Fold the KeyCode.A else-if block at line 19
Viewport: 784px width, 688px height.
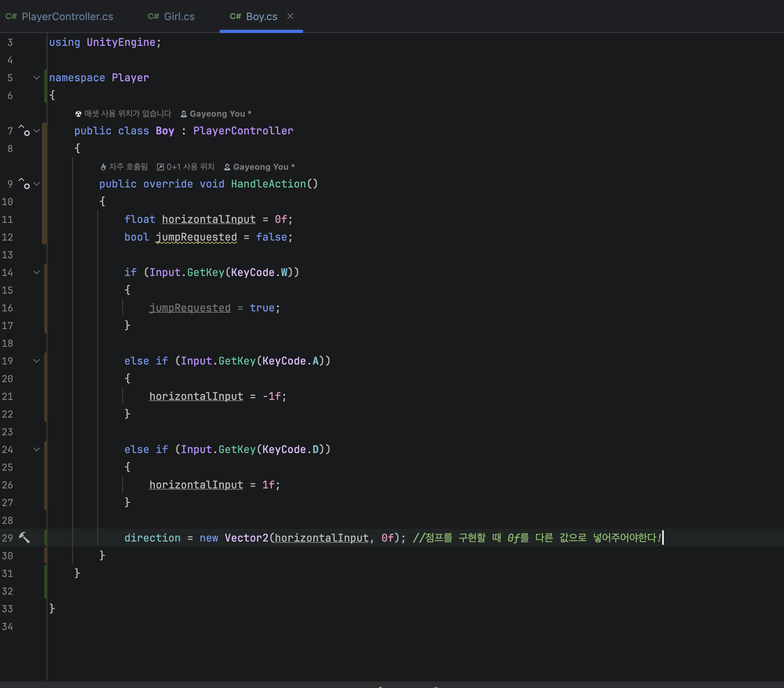[37, 361]
